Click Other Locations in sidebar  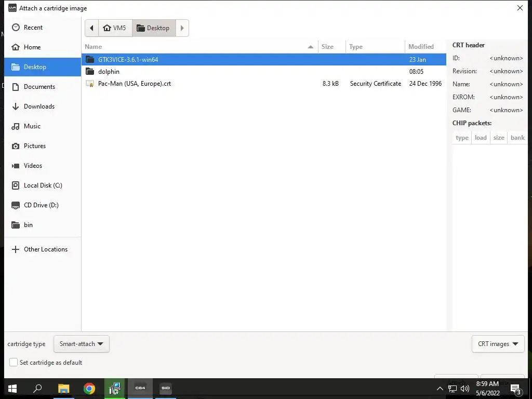pyautogui.click(x=43, y=249)
